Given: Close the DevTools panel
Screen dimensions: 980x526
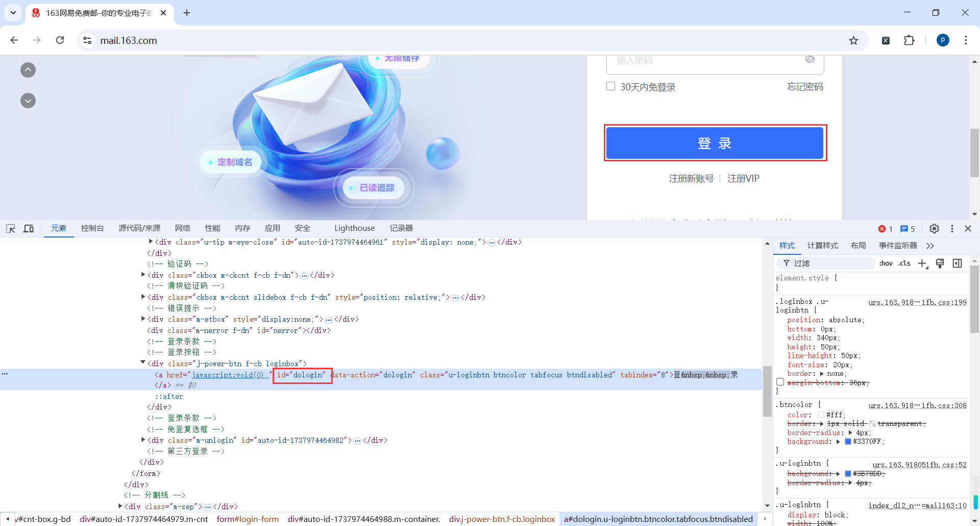Looking at the screenshot, I should (968, 228).
